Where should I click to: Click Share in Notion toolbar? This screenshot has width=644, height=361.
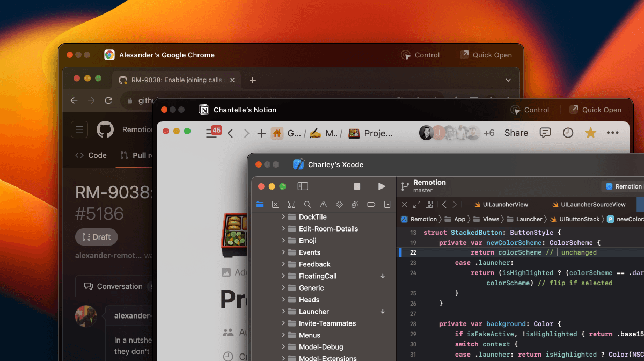[x=516, y=133]
